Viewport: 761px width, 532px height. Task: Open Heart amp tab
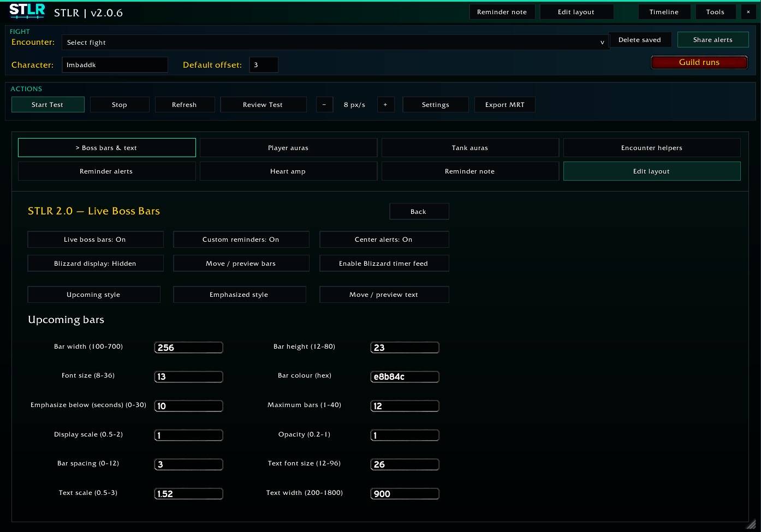coord(288,171)
